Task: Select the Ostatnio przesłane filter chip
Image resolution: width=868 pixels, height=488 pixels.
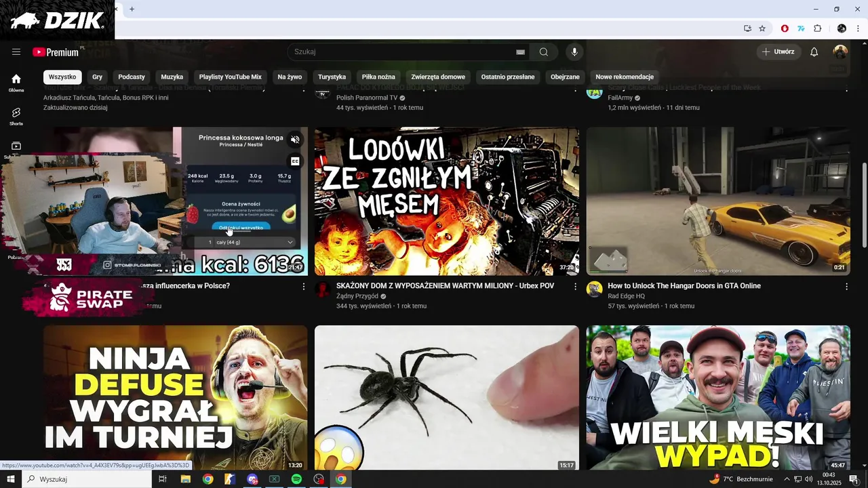Action: 508,77
